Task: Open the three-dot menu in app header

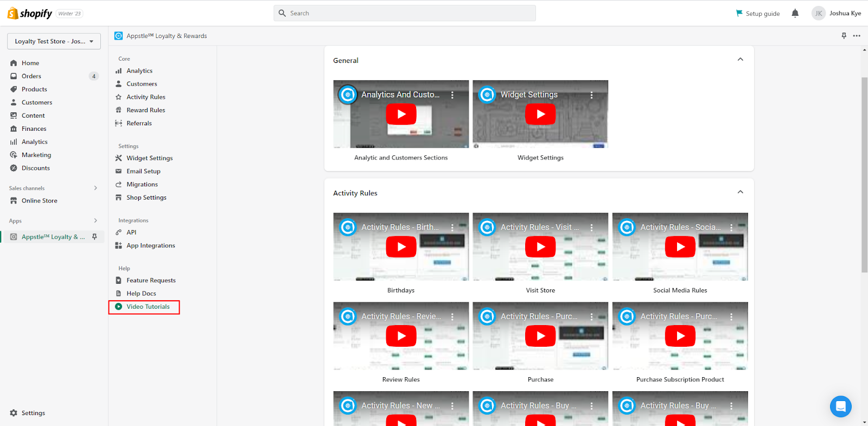Action: click(x=857, y=36)
